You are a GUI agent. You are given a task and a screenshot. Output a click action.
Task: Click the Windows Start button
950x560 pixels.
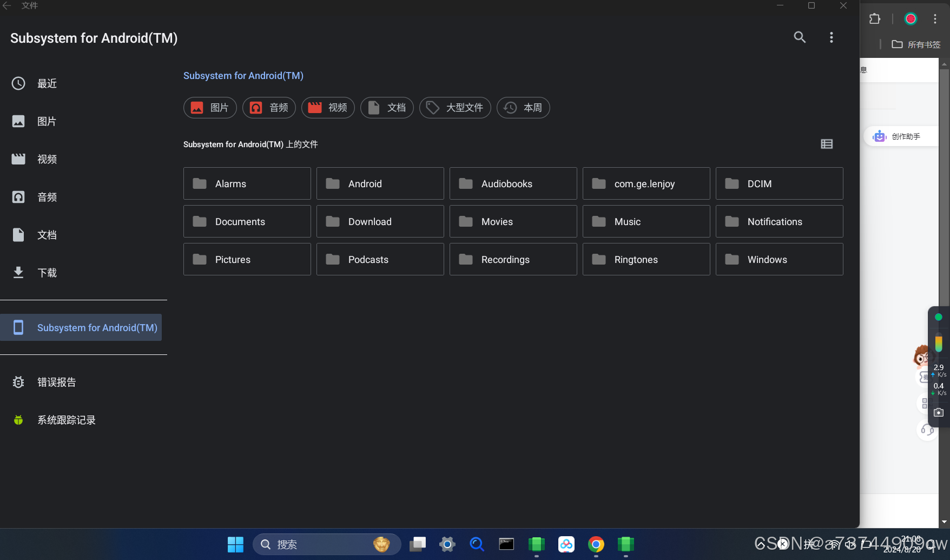click(x=235, y=544)
